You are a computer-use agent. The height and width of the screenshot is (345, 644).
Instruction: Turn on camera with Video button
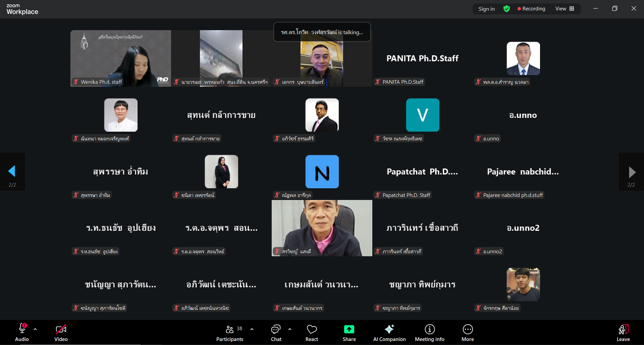(61, 333)
